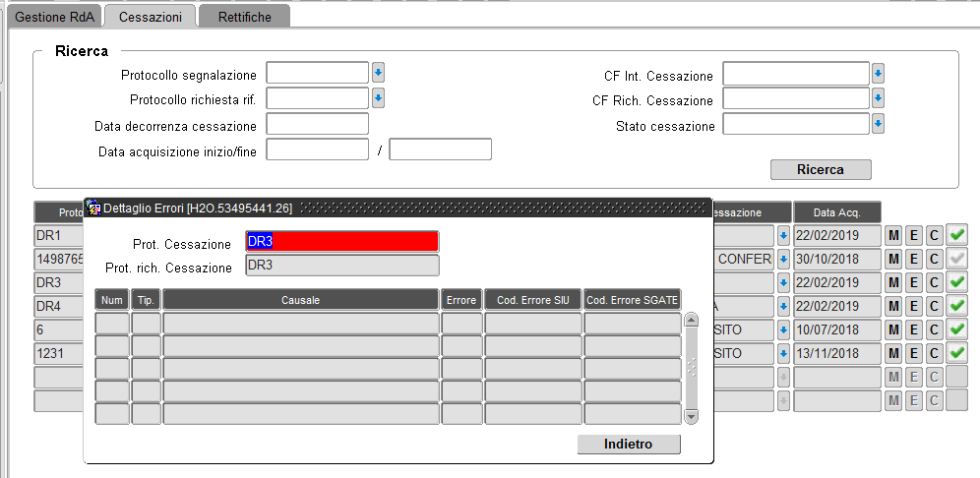Screen dimensions: 980x478
Task: Click the E button in the 13/11/2018 row
Action: pyautogui.click(x=914, y=354)
